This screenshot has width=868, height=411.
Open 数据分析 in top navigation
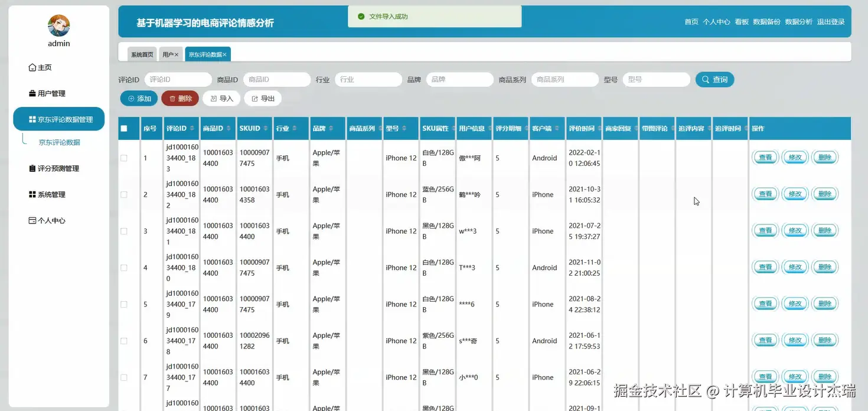coord(798,22)
